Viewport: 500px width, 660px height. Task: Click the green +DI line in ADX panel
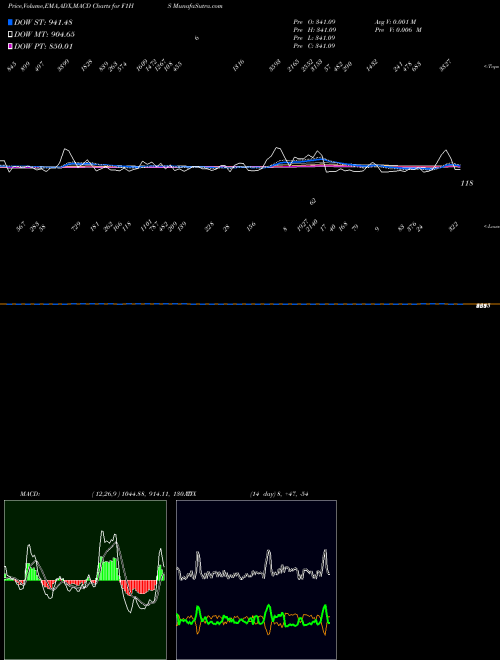(253, 617)
